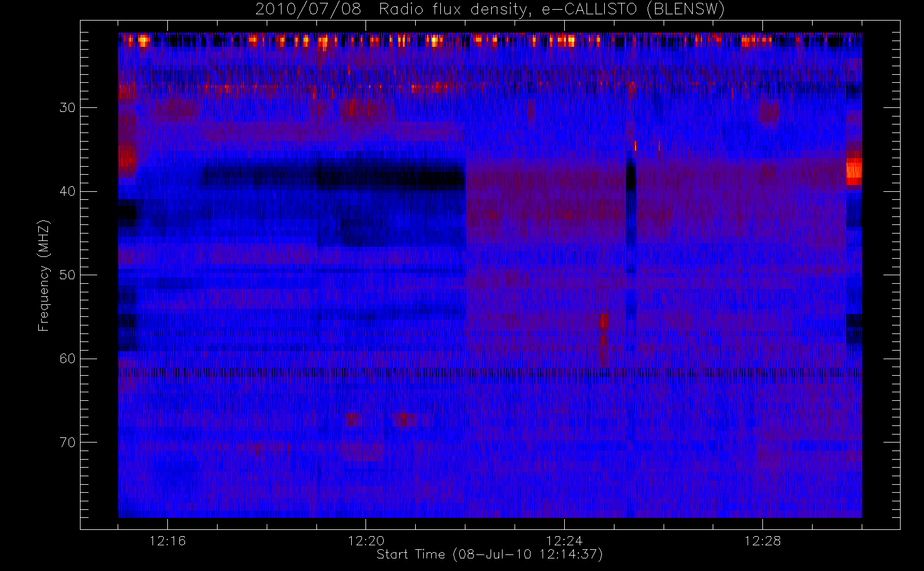Image resolution: width=924 pixels, height=571 pixels.
Task: Click the 'Start Time (08-Jul-10 12:14:37)' label
Action: (489, 554)
